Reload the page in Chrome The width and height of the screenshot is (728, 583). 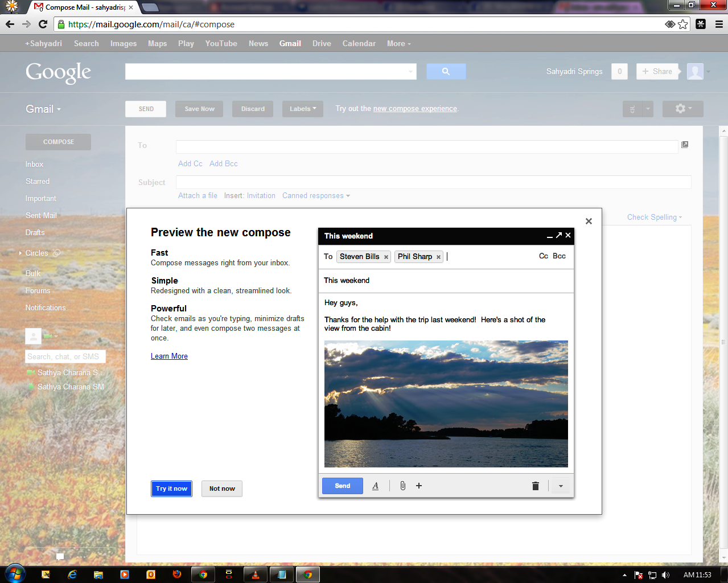(43, 24)
